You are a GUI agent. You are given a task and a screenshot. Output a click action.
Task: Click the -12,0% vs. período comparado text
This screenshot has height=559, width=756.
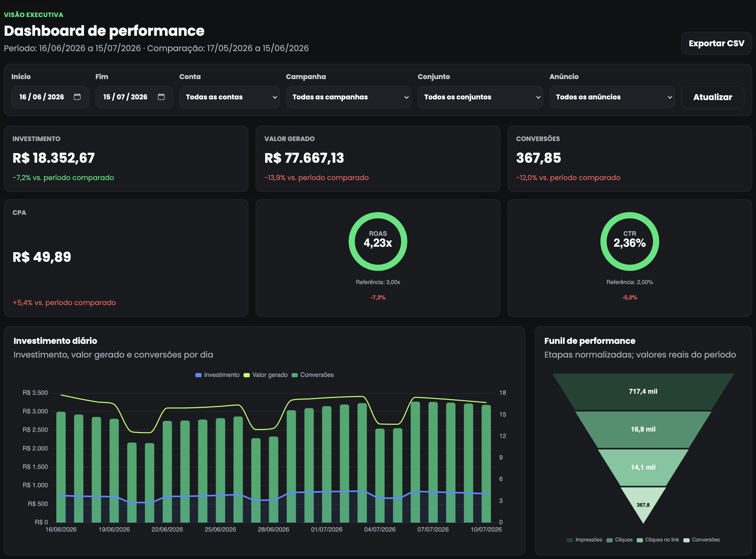(568, 178)
